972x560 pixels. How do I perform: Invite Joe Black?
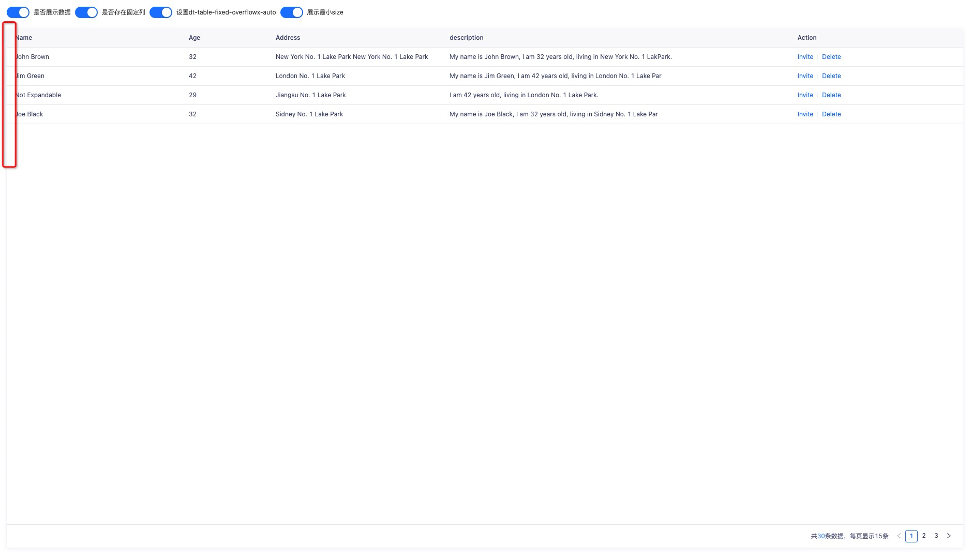click(805, 114)
